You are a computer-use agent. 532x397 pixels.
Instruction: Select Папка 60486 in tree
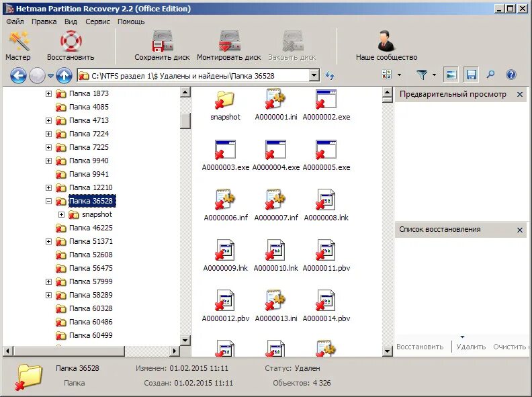[x=91, y=322]
